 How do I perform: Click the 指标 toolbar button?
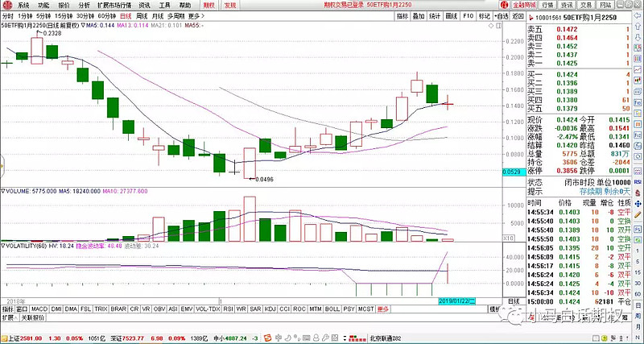[x=402, y=16]
